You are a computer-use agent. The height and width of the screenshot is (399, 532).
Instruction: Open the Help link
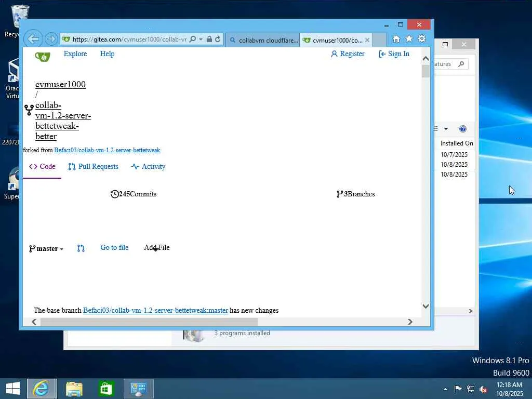107,54
